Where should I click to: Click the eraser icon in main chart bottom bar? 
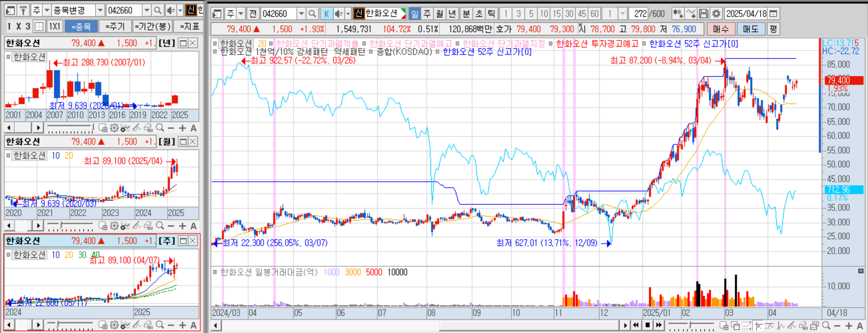pyautogui.click(x=803, y=325)
